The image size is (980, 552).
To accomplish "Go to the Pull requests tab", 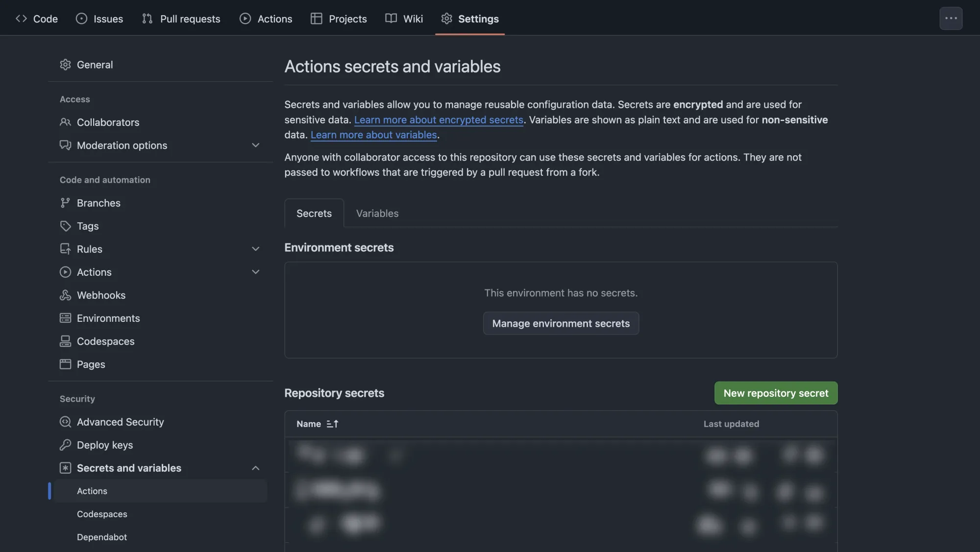I will pos(181,19).
